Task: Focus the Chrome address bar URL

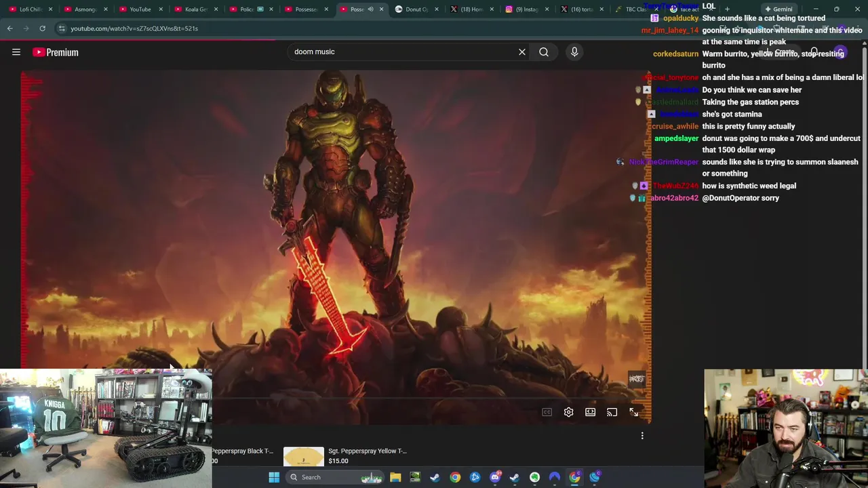Action: click(134, 28)
